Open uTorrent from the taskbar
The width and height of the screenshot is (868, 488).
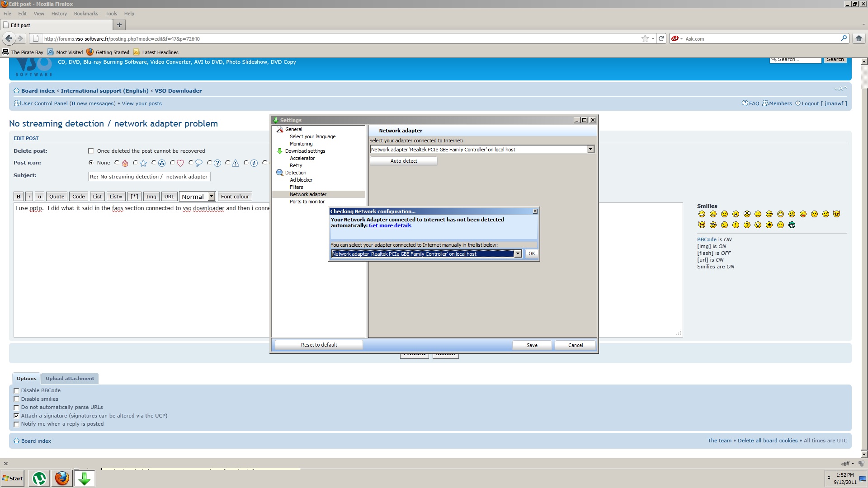pyautogui.click(x=39, y=478)
